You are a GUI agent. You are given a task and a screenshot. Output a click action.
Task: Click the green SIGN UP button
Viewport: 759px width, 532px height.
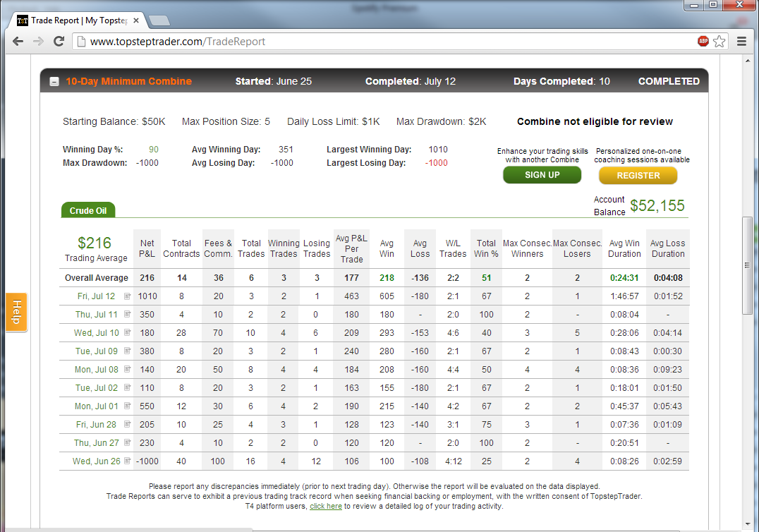[542, 175]
